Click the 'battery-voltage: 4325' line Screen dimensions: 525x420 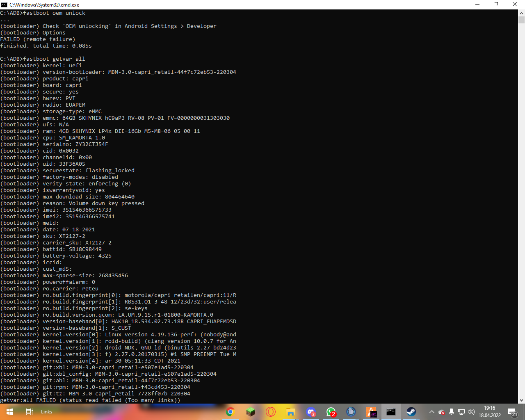(x=56, y=256)
